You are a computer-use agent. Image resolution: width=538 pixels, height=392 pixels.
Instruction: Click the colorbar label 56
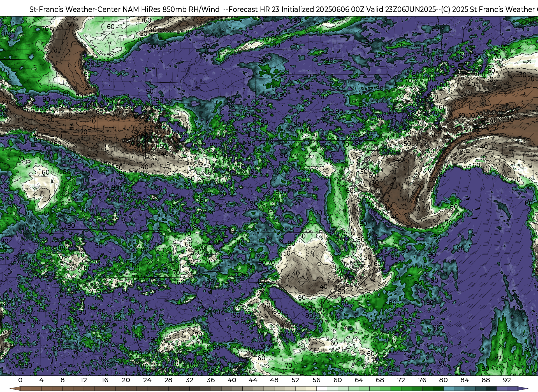[x=316, y=380]
